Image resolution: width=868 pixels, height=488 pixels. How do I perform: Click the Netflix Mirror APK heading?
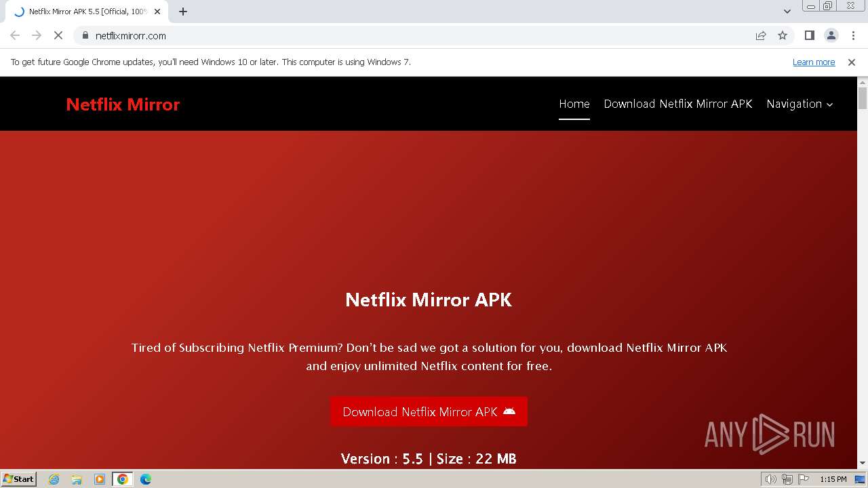(x=429, y=300)
